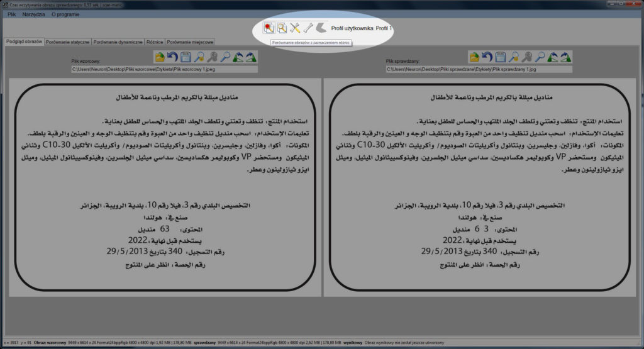Viewport: 644px width, 349px height.
Task: Click the 'Plik wzorcowy:' label
Action: tap(86, 61)
